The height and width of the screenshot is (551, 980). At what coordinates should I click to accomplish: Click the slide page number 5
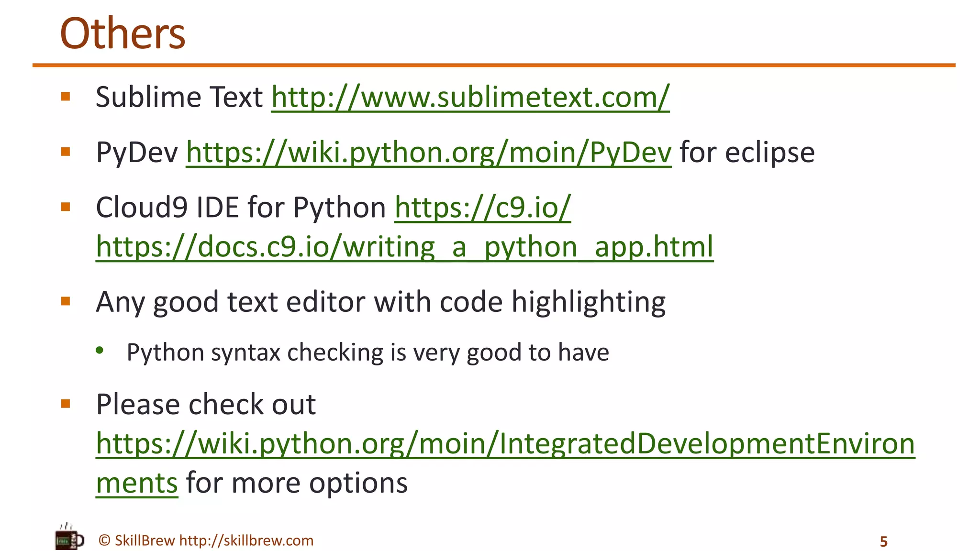(883, 541)
